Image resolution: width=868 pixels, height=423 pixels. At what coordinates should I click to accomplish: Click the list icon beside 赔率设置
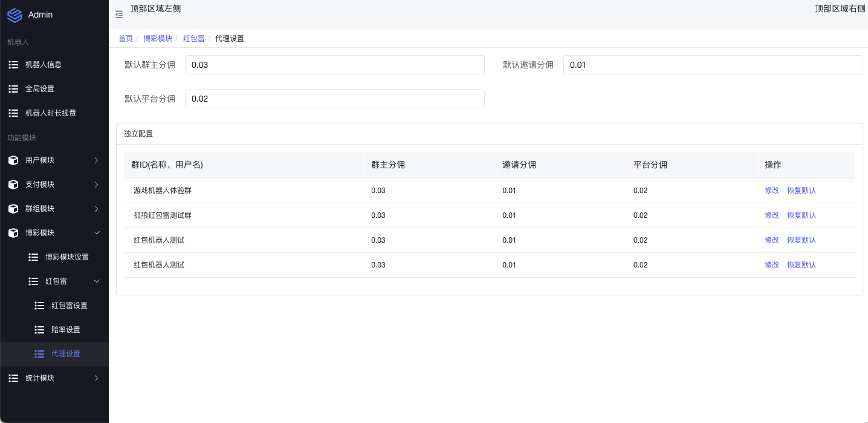pyautogui.click(x=39, y=330)
